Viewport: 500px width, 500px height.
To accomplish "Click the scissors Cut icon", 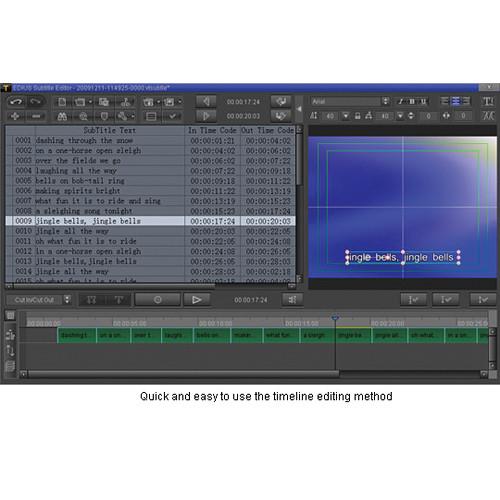I will tap(125, 102).
